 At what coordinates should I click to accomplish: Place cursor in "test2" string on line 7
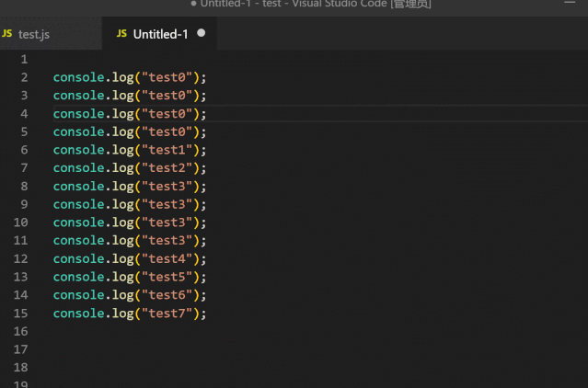tap(167, 168)
